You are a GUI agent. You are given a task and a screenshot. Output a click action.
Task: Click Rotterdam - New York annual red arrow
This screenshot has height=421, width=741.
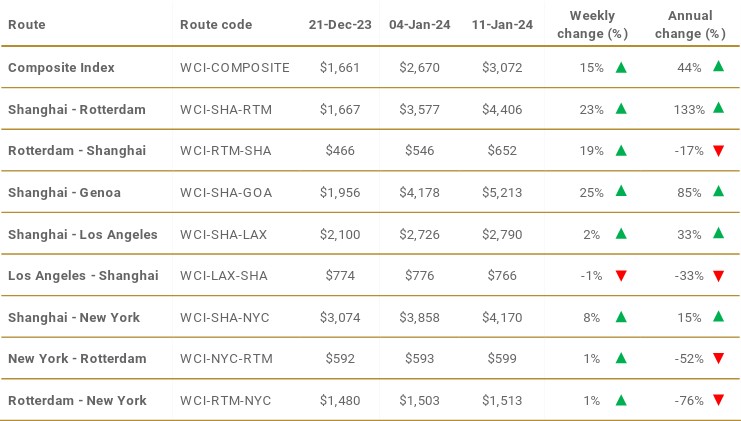718,401
